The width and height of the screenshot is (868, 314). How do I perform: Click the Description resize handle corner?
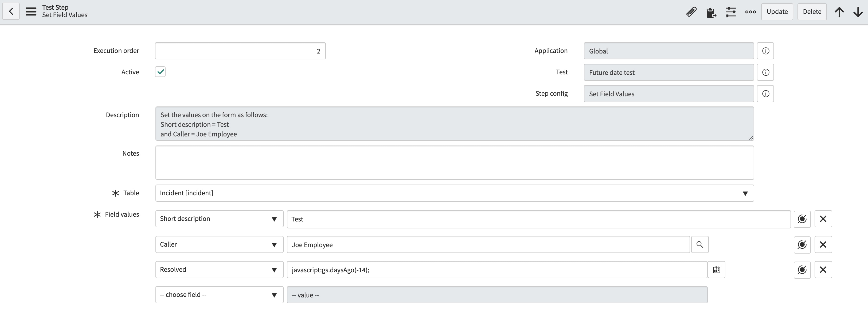(751, 137)
